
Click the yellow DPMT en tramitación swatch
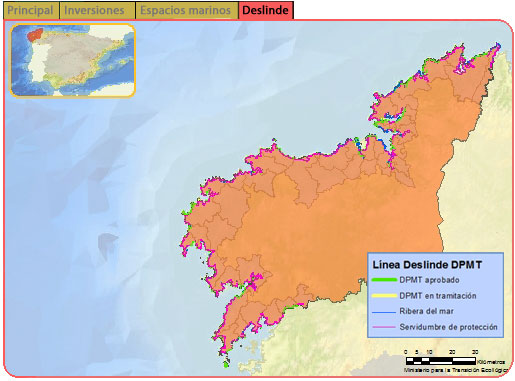click(x=384, y=296)
